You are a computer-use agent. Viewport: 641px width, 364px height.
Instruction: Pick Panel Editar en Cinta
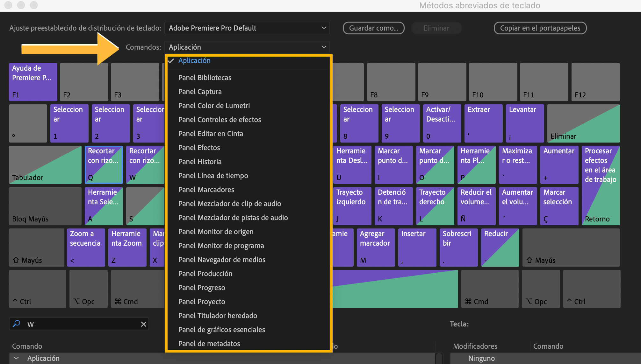211,134
